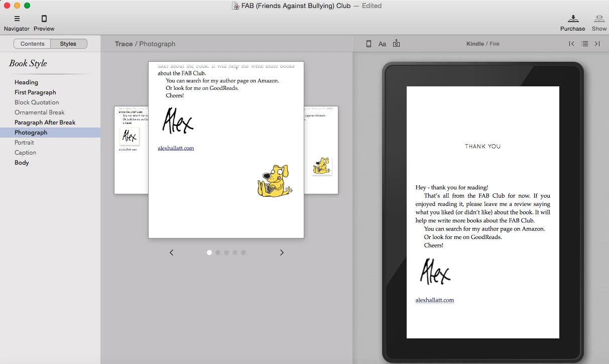Select the last style page dot

[243, 253]
